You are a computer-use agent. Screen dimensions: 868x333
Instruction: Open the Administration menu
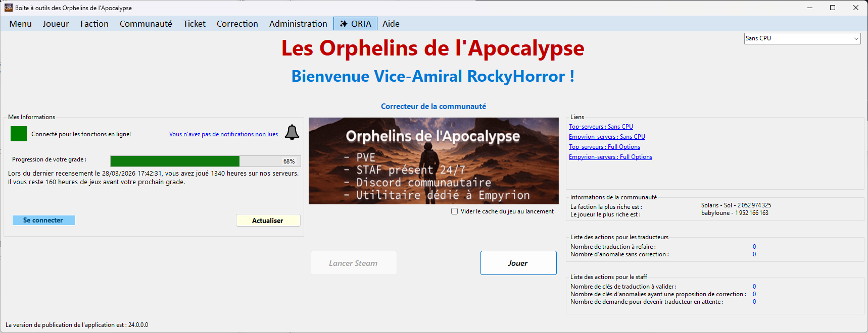(x=298, y=24)
